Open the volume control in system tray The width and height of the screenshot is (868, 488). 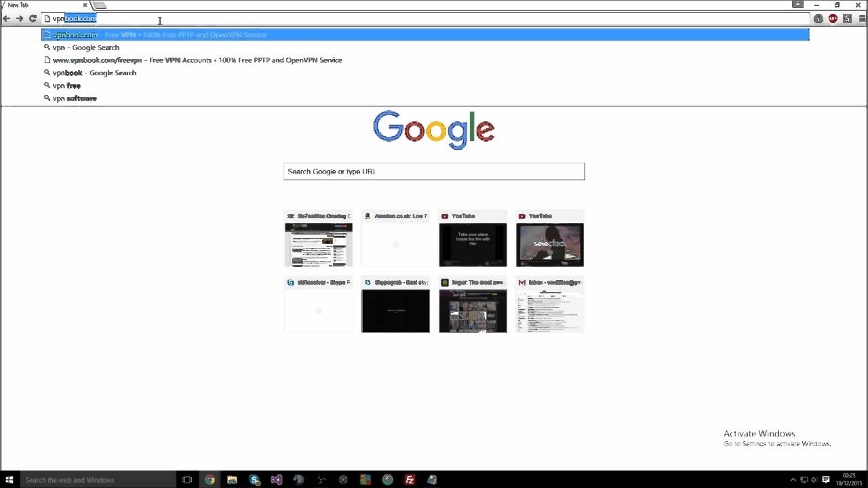(x=814, y=480)
